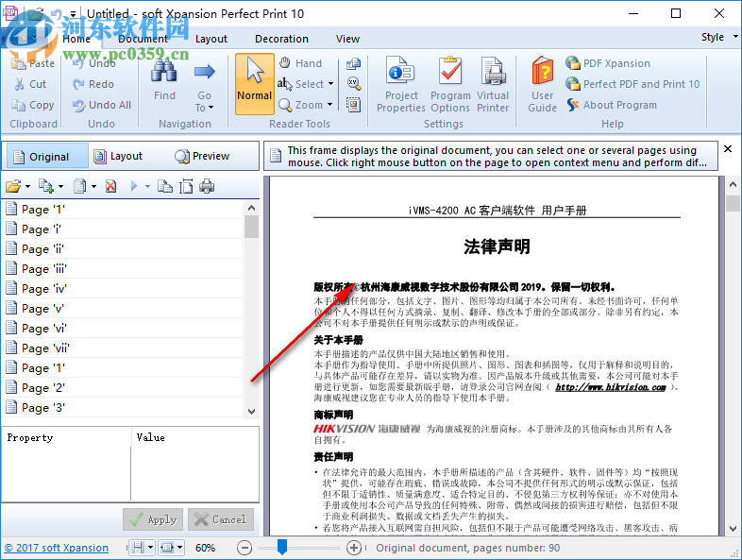Switch to the Preview view tab
The image size is (742, 560).
pos(202,156)
